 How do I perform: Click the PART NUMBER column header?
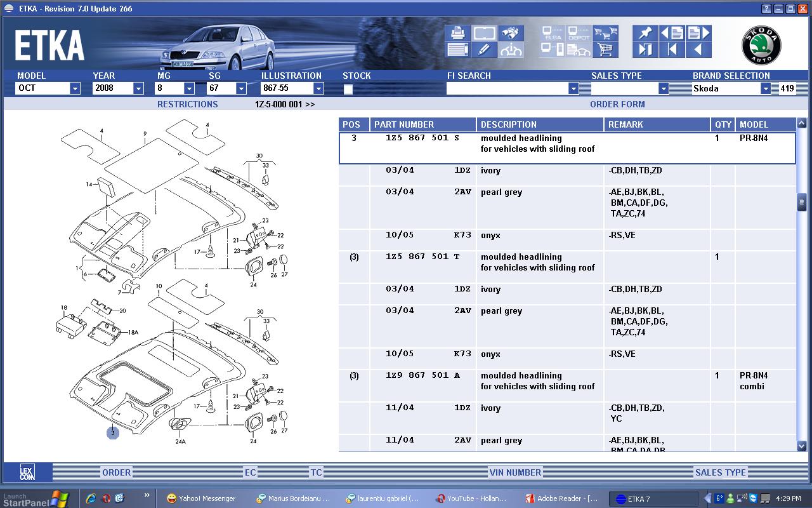[423, 124]
